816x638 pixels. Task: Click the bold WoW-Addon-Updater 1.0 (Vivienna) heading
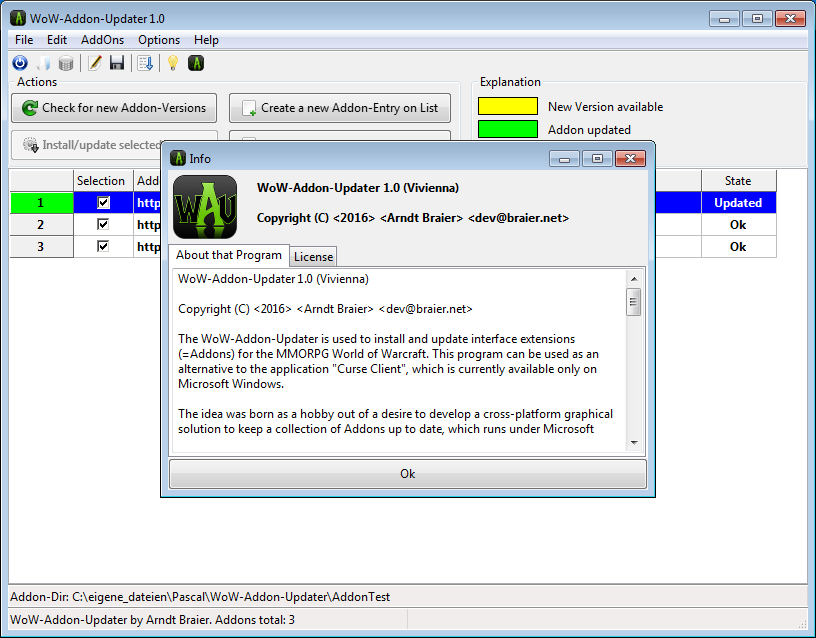pos(358,188)
